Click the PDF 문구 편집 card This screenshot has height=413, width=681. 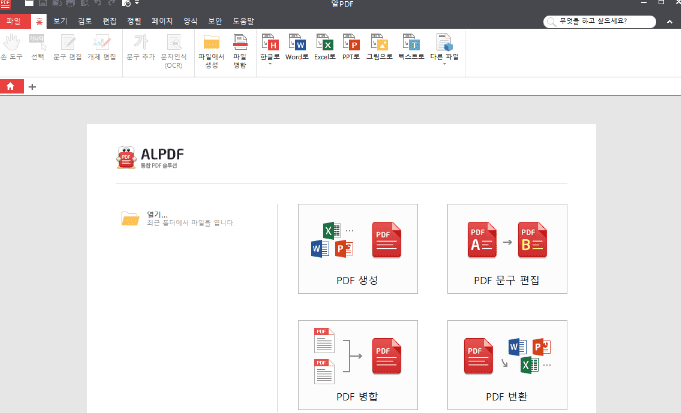pyautogui.click(x=507, y=249)
